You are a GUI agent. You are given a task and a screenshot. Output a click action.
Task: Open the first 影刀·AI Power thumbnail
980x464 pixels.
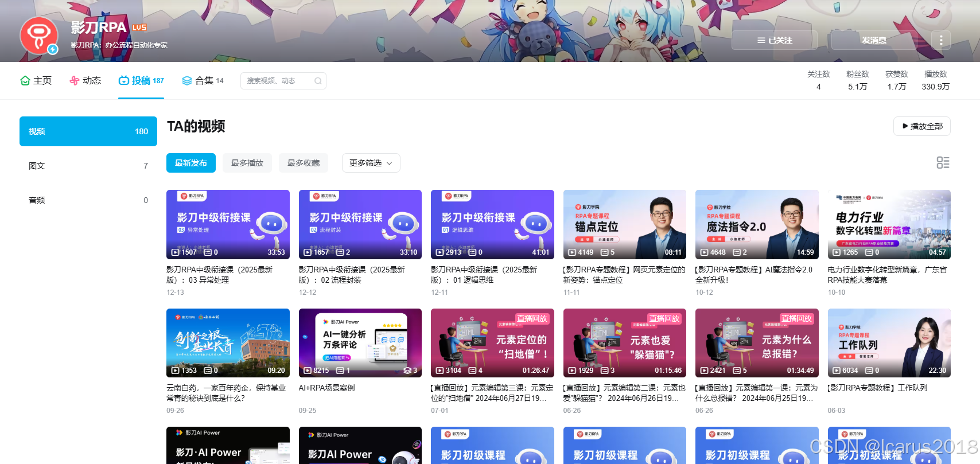[x=228, y=446]
